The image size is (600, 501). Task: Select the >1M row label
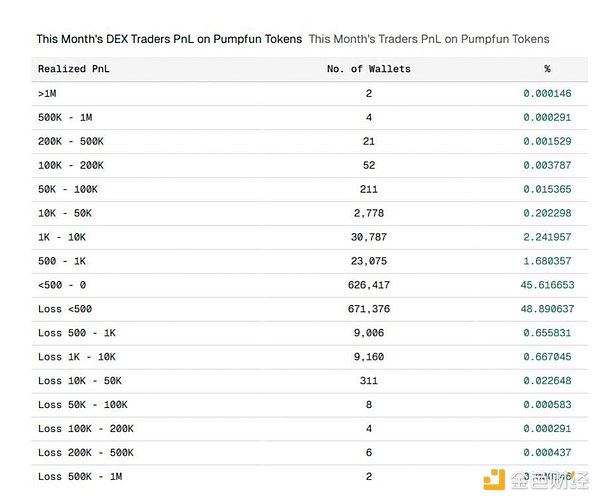48,93
